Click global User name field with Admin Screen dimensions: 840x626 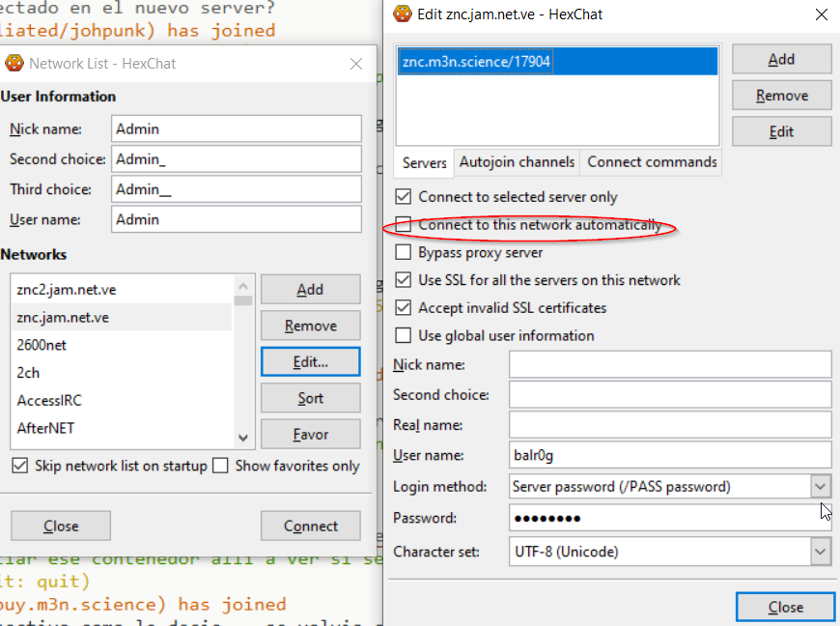237,219
